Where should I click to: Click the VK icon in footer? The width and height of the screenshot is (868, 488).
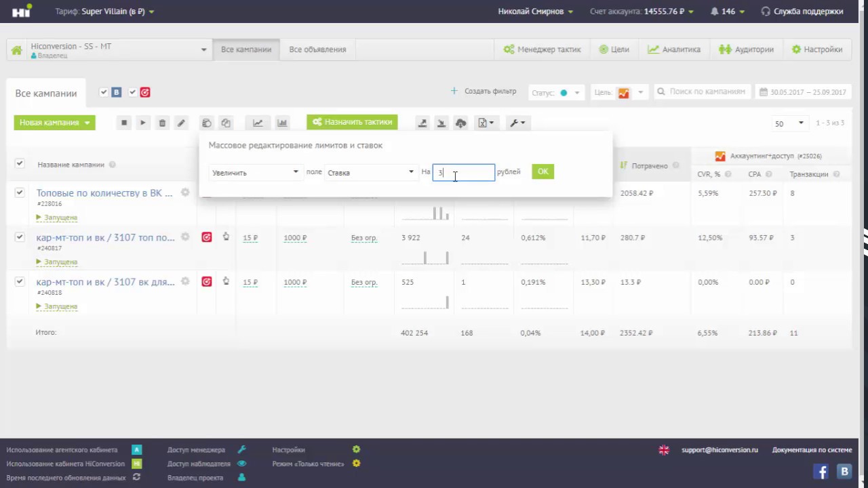(x=845, y=472)
